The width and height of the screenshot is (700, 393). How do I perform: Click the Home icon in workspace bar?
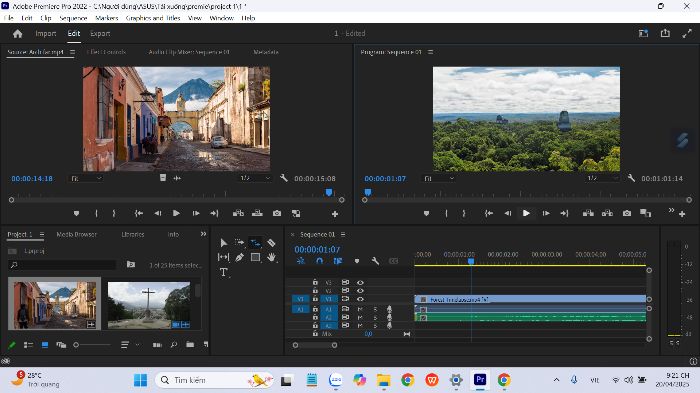point(17,33)
